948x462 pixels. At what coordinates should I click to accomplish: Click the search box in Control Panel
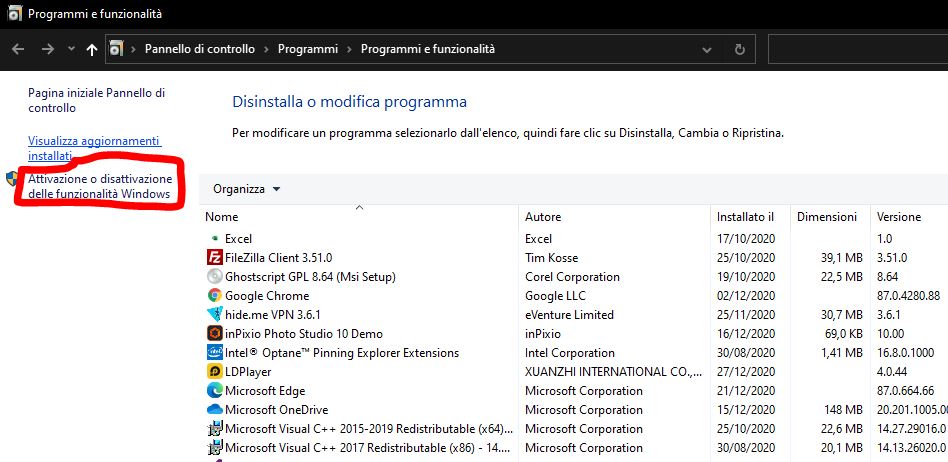point(857,49)
